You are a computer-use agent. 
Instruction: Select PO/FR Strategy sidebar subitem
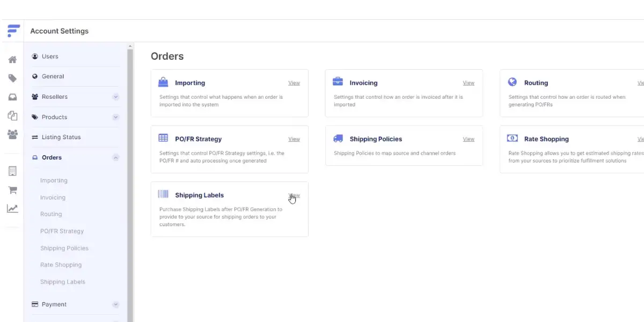[x=62, y=231]
